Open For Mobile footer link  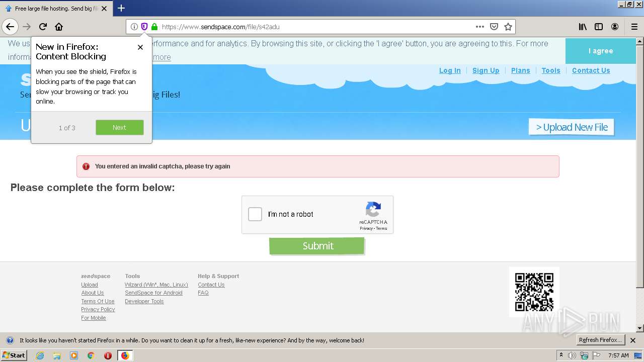point(94,318)
